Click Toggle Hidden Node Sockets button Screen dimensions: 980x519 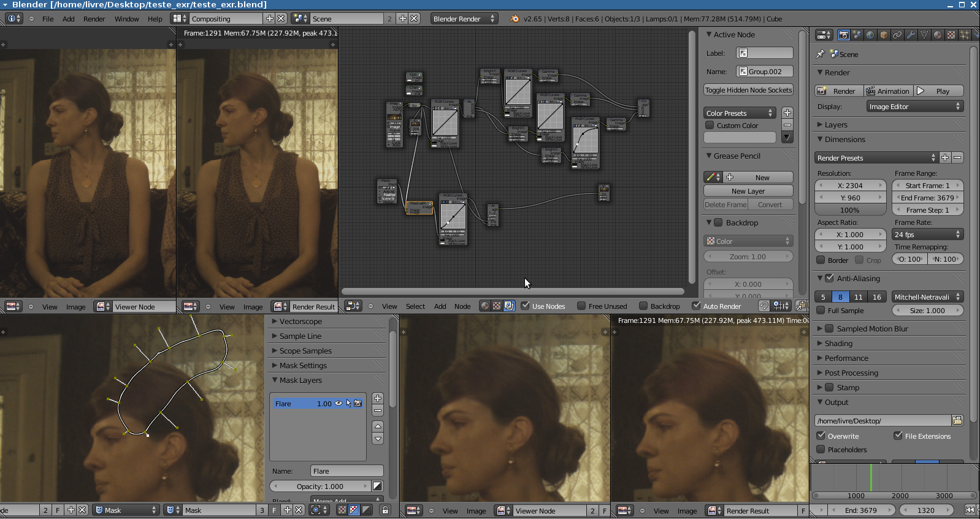tap(748, 90)
